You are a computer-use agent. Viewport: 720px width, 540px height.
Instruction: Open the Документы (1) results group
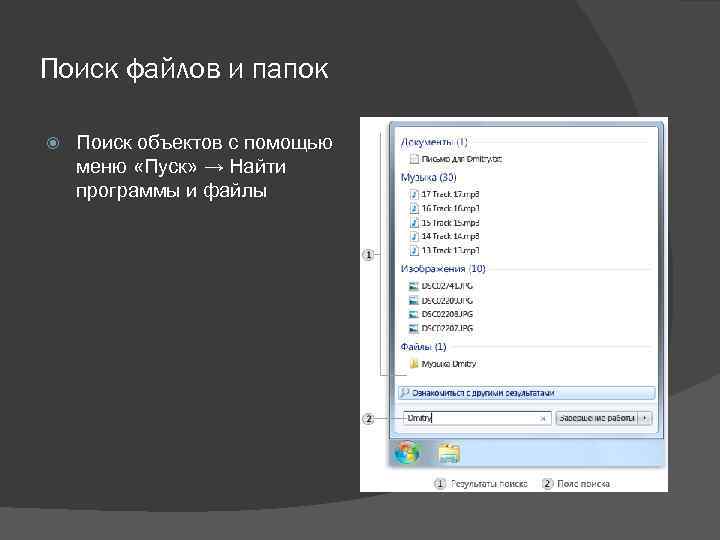point(434,142)
